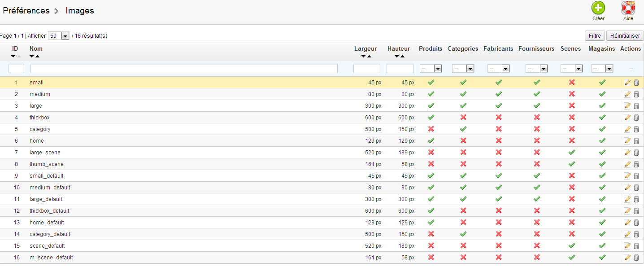Toggle Fabricants status for small_default
644x267 pixels.
point(498,176)
